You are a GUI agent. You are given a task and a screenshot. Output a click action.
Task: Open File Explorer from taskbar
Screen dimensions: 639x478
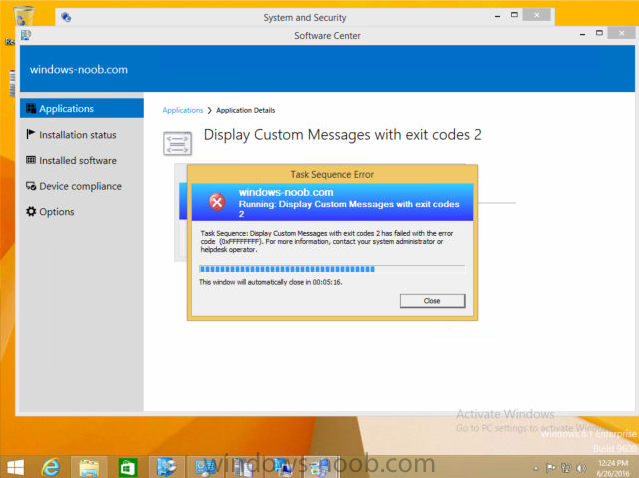(89, 467)
